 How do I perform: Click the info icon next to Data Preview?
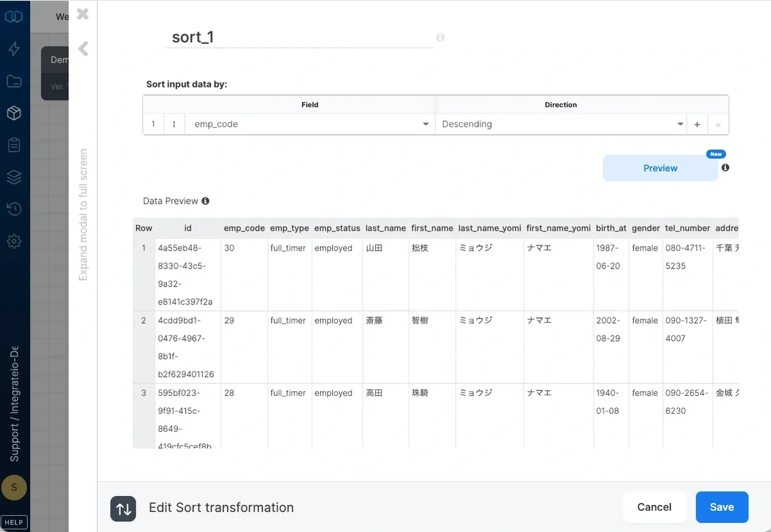(206, 201)
